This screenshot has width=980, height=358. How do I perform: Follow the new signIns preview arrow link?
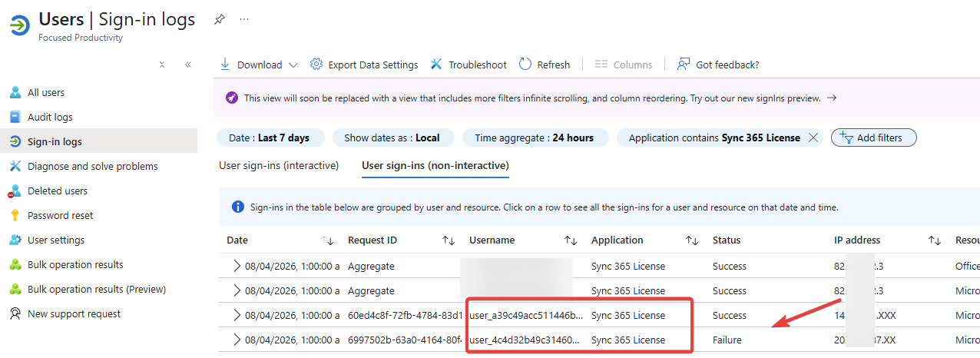pos(832,98)
